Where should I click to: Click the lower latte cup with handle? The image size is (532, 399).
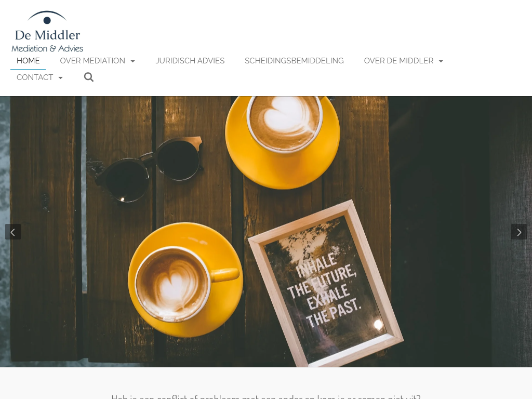pyautogui.click(x=185, y=280)
